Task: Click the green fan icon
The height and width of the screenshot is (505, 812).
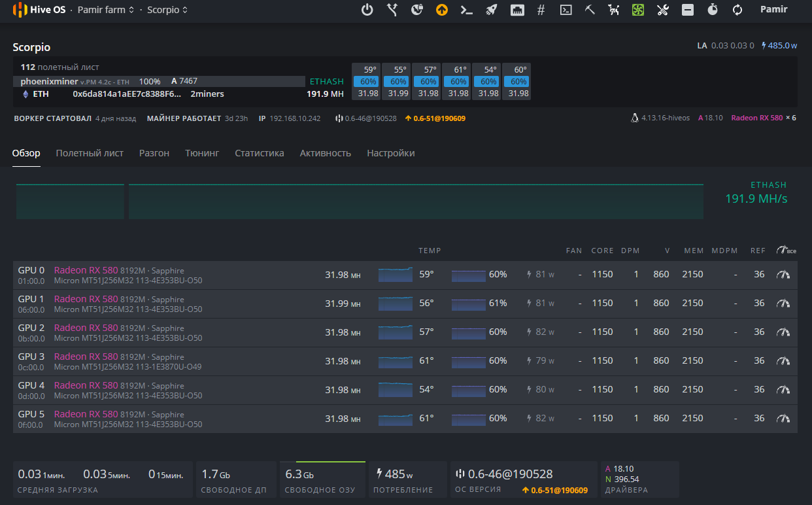Action: (x=638, y=10)
